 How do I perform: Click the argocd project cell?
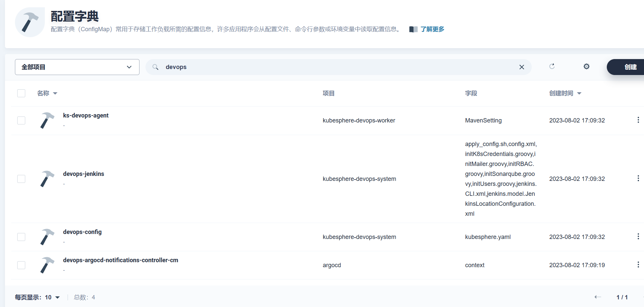332,265
